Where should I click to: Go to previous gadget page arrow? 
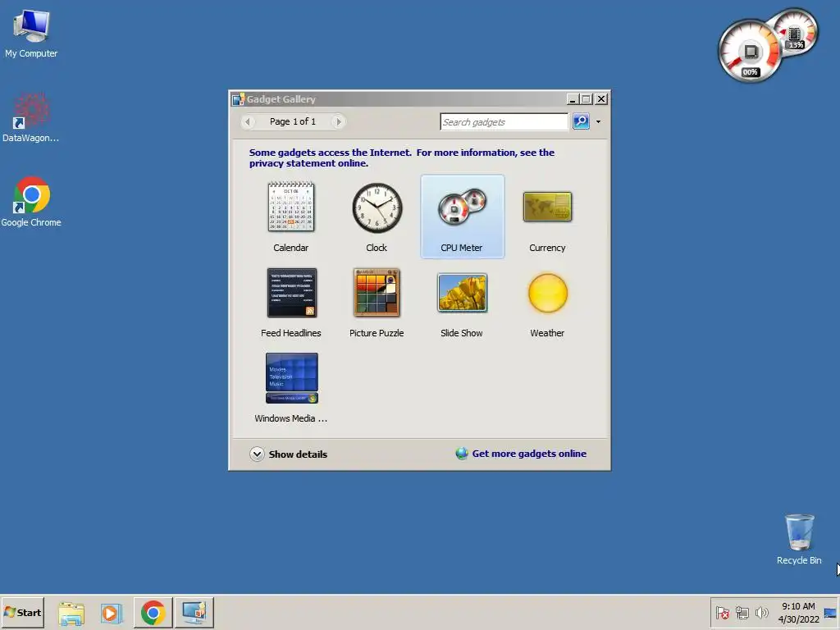tap(248, 121)
